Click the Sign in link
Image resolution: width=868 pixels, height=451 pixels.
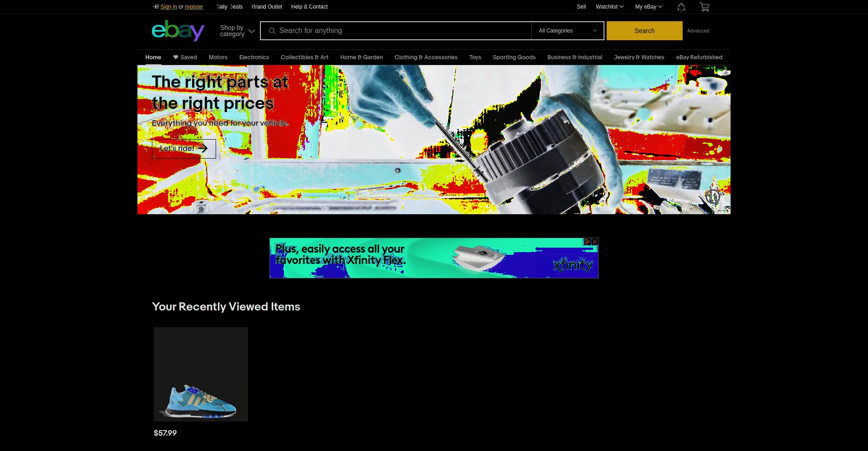(169, 7)
